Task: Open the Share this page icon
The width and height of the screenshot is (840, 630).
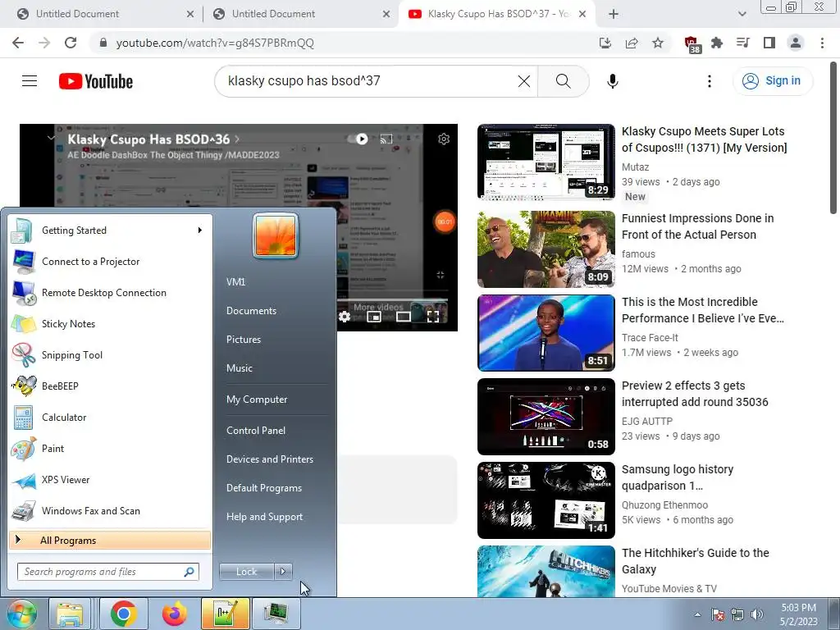Action: coord(632,43)
